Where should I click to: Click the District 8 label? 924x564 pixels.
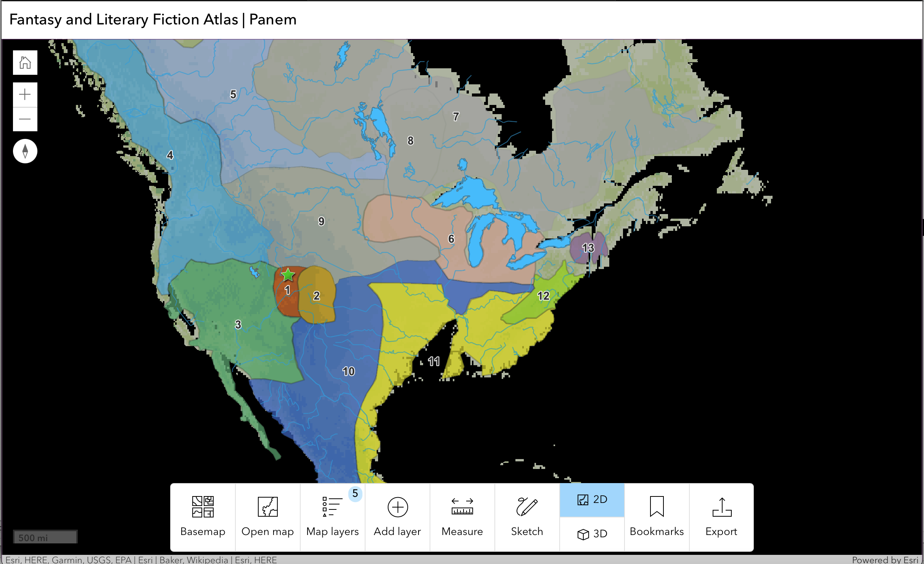coord(410,141)
